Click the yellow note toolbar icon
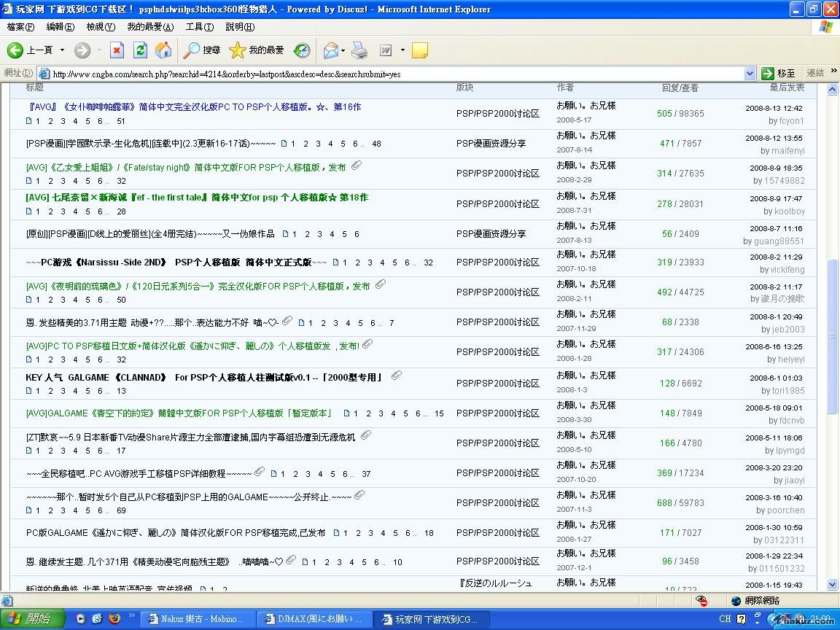 pos(419,50)
